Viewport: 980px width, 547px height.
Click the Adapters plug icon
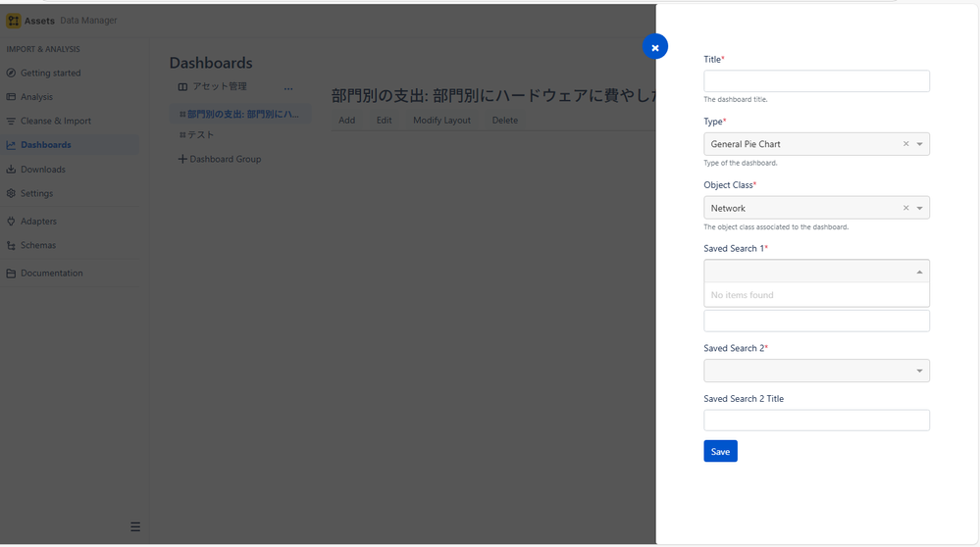pos(11,221)
